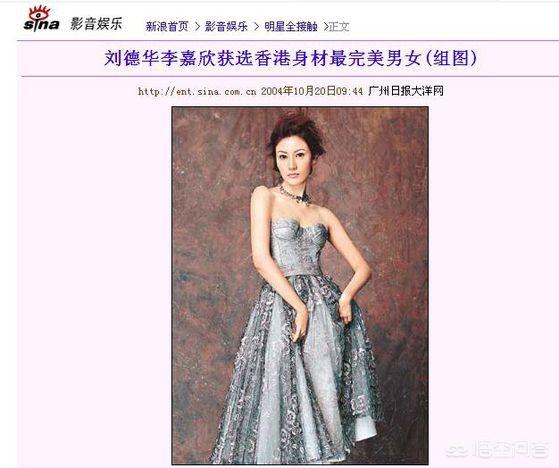Open the 影音娱乐 channel header beside logo
The height and width of the screenshot is (468, 559).
[x=96, y=24]
